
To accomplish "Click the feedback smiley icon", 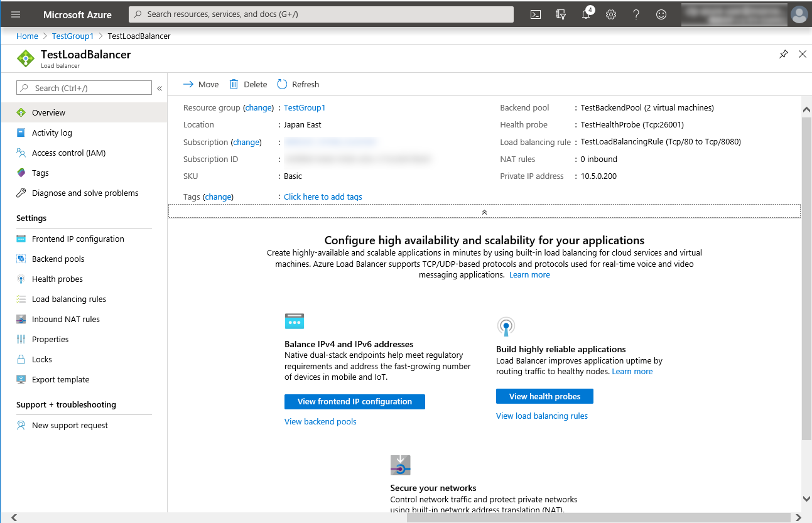I will point(661,14).
